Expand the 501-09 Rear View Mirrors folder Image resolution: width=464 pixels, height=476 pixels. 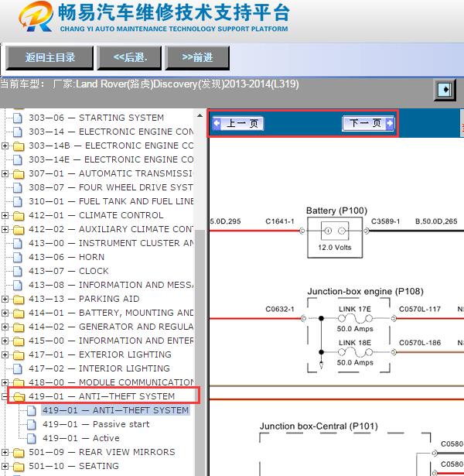tap(5, 453)
